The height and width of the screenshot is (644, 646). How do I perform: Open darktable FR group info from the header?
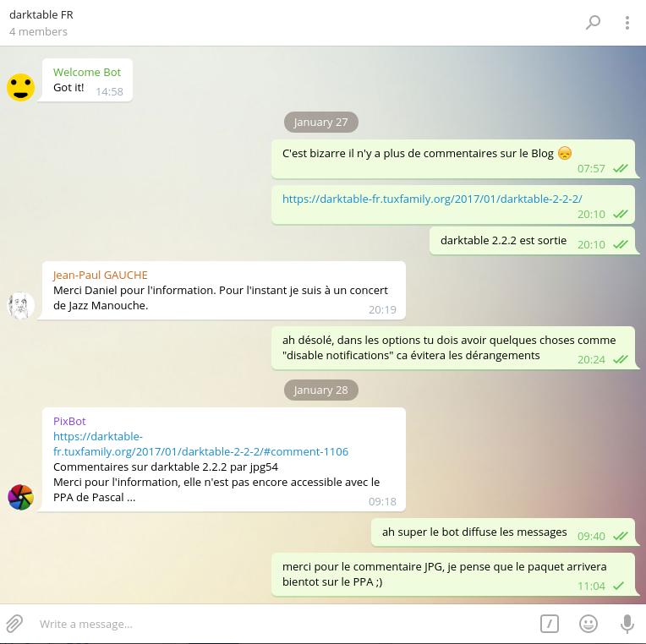click(x=41, y=15)
